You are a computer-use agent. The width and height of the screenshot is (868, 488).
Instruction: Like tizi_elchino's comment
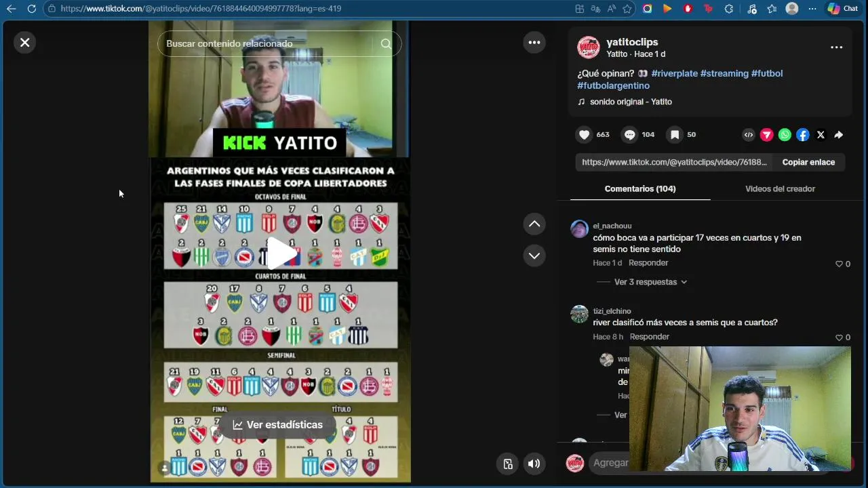click(840, 338)
